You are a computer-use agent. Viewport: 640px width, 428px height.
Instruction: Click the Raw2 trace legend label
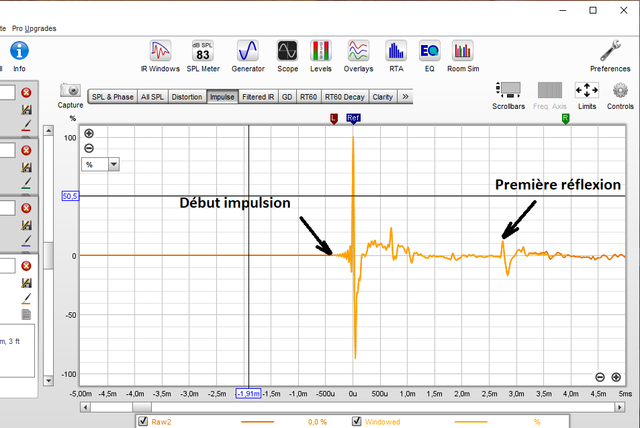[161, 422]
